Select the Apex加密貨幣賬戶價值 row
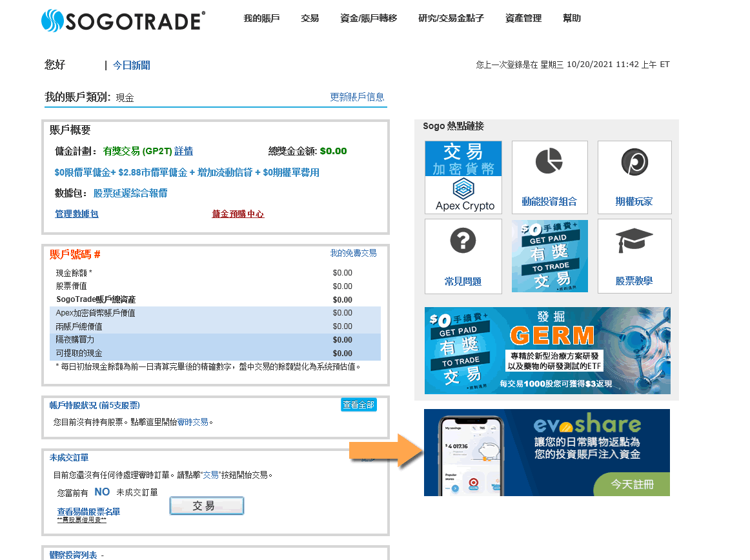The width and height of the screenshot is (750, 560). tap(215, 313)
